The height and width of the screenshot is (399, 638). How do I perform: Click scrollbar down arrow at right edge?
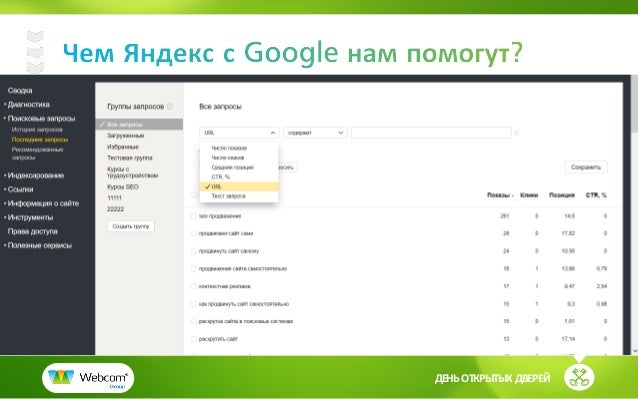point(635,351)
